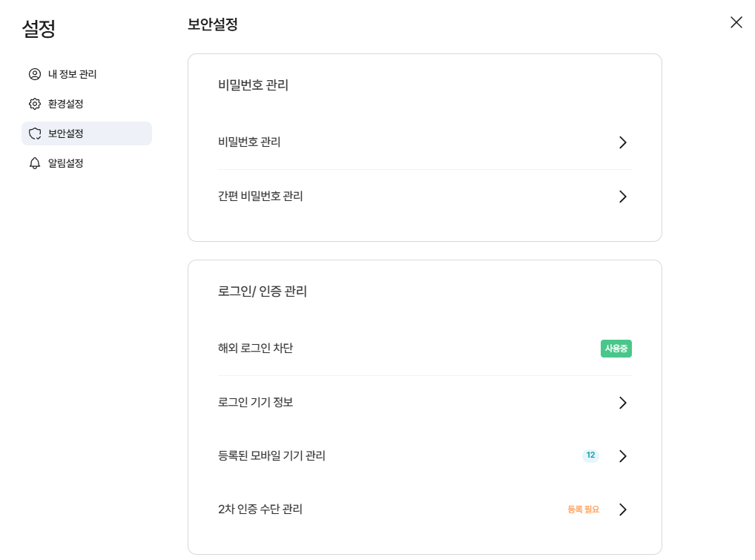Select 알림설정 in the sidebar

tap(65, 163)
